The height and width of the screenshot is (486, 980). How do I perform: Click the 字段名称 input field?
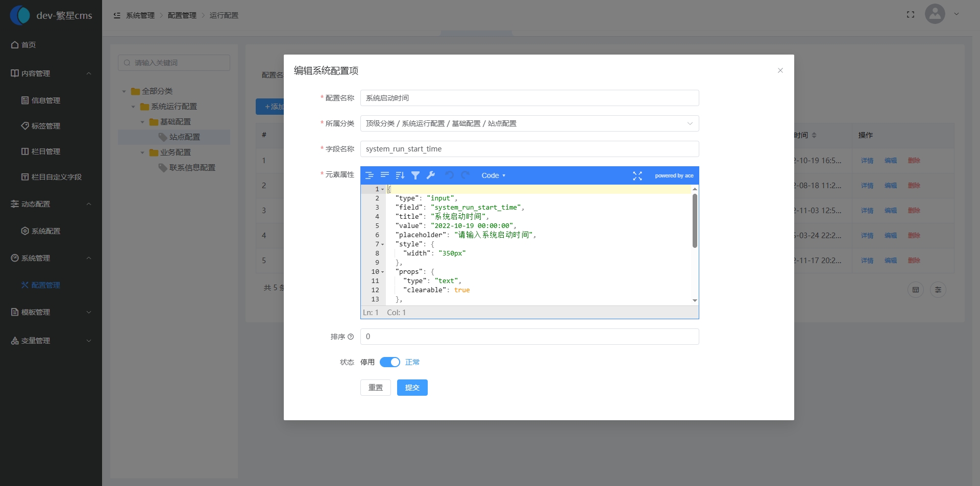529,149
